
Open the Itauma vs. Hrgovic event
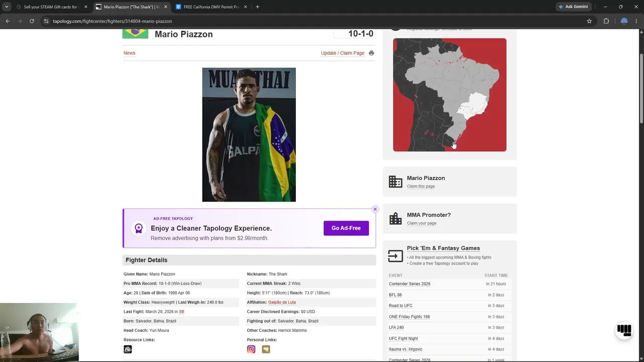[406, 349]
